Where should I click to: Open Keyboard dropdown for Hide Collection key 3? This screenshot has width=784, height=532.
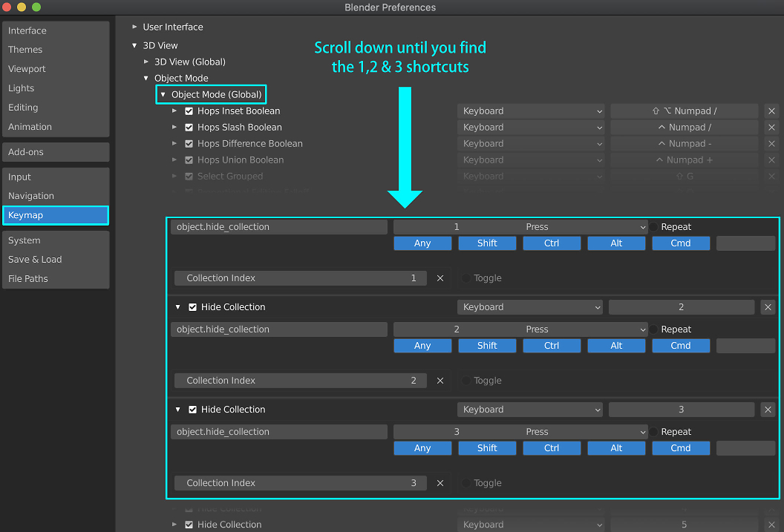(x=529, y=410)
